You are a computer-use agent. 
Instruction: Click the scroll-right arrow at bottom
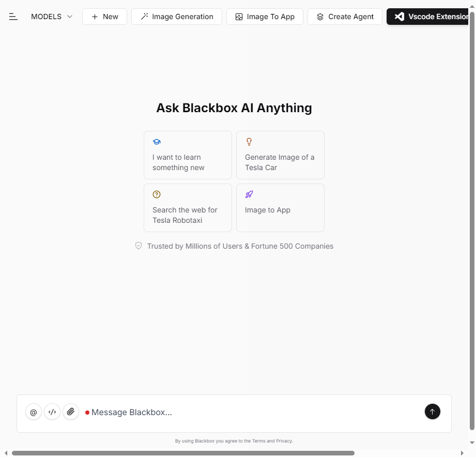click(x=462, y=453)
